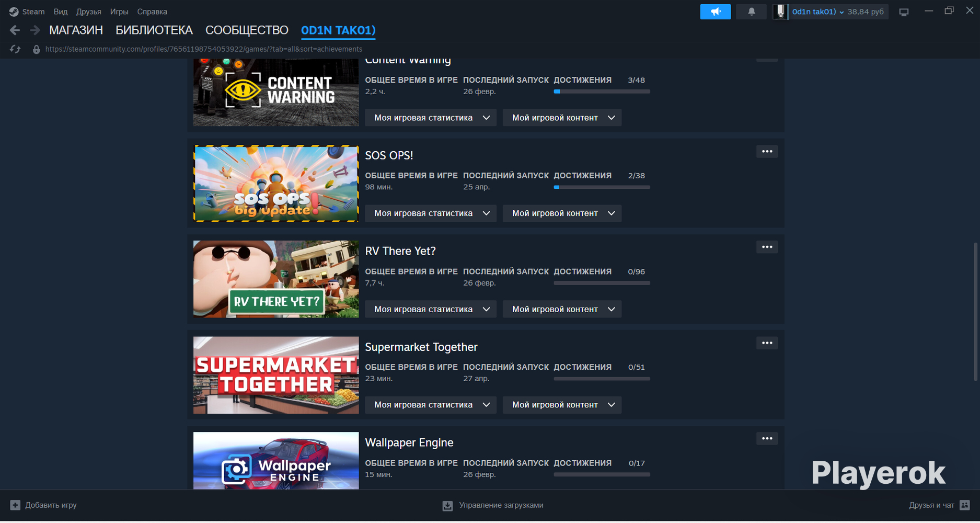The width and height of the screenshot is (980, 523).
Task: Open the three-dot menu for RV There Yet?
Action: coord(767,247)
